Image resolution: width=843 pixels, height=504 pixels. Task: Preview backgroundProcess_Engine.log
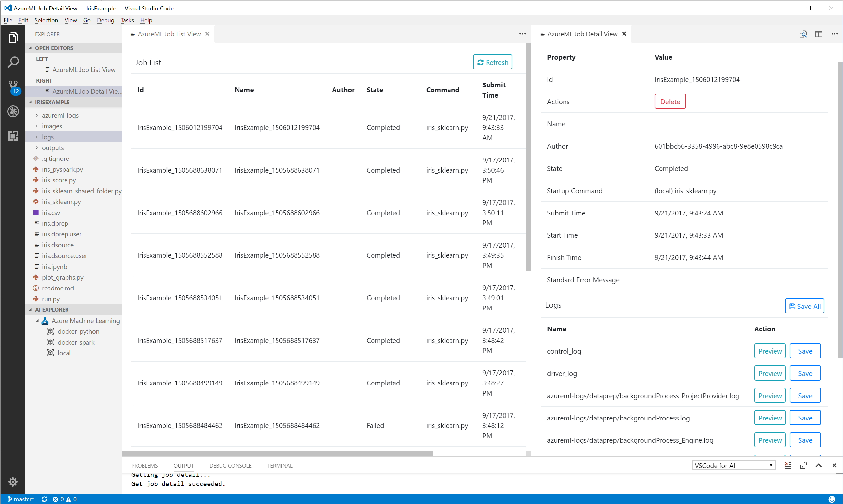point(770,440)
